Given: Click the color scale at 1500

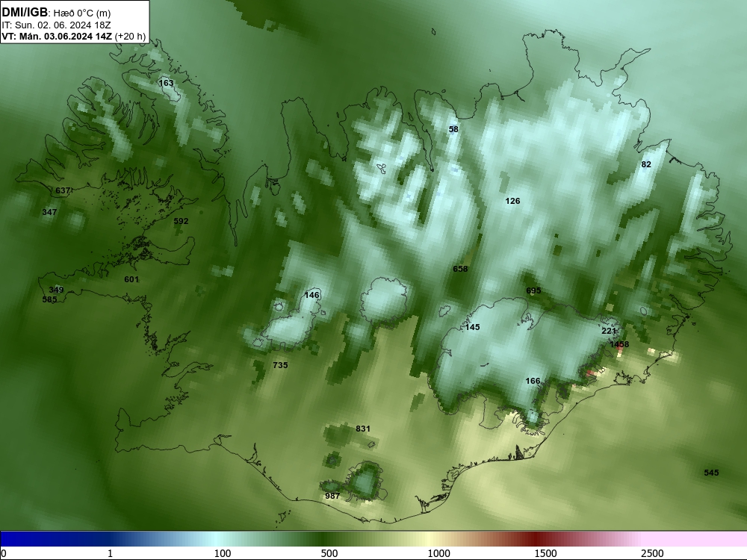Looking at the screenshot, I should tap(545, 553).
